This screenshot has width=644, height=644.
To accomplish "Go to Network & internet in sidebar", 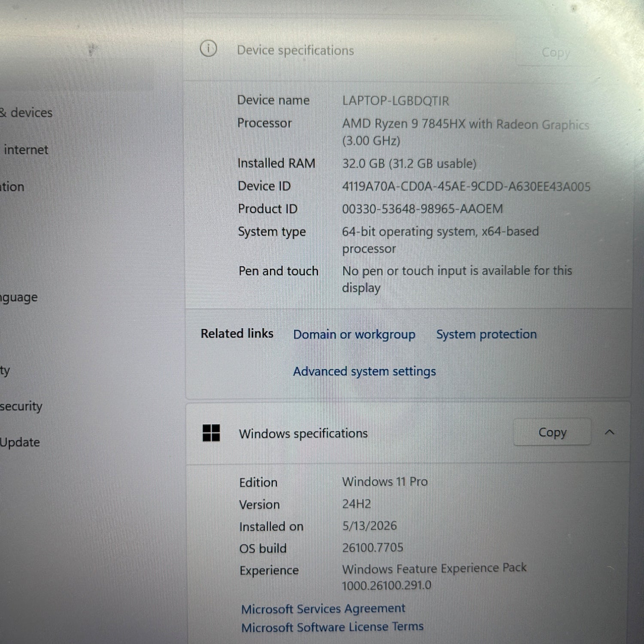I will coord(24,150).
